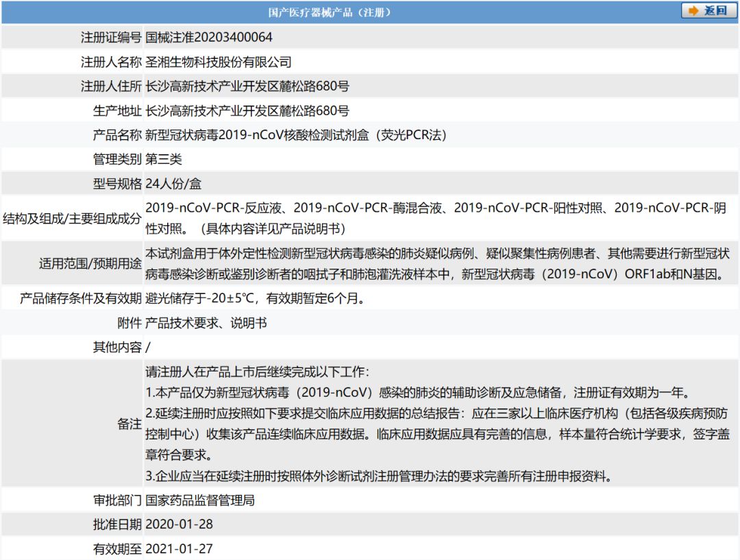Click the 注册人住所 address value
This screenshot has width=740, height=560.
[x=247, y=86]
